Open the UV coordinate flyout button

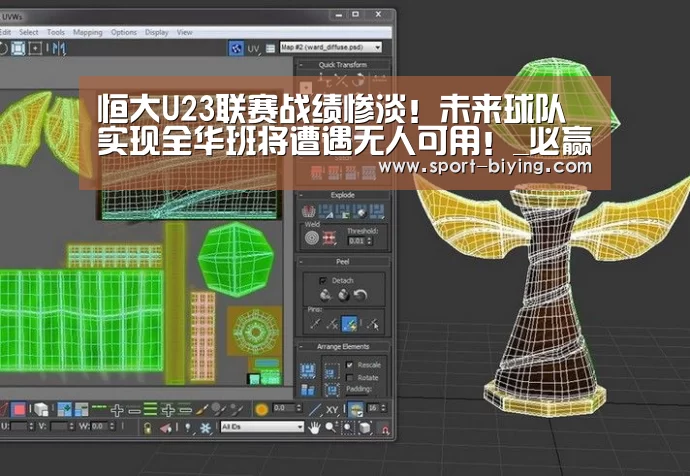point(253,49)
